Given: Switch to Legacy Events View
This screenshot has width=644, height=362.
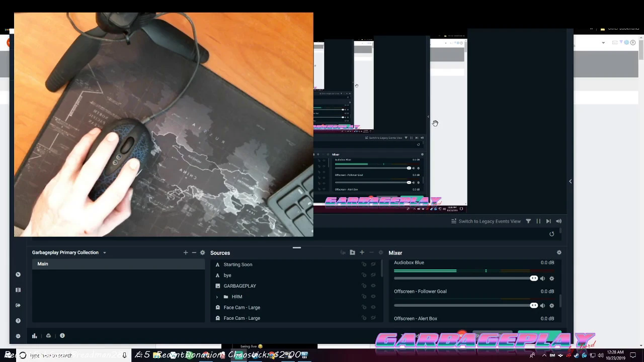Looking at the screenshot, I should (486, 221).
